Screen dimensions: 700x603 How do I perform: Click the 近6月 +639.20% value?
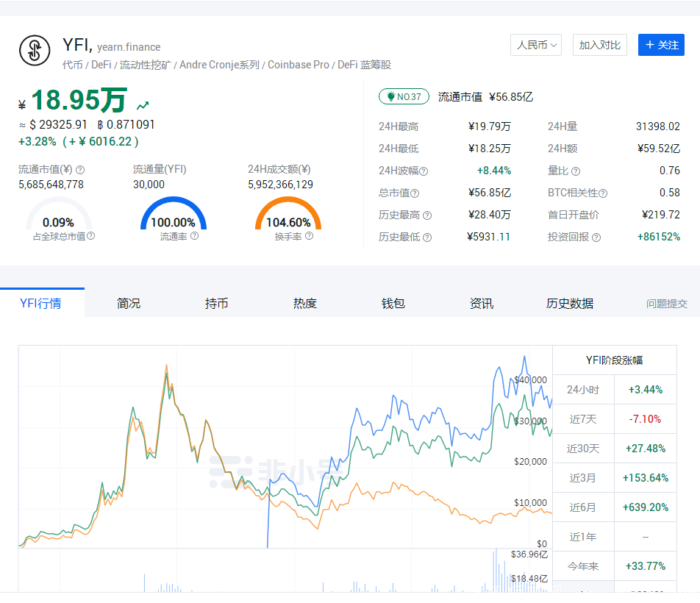pos(646,507)
